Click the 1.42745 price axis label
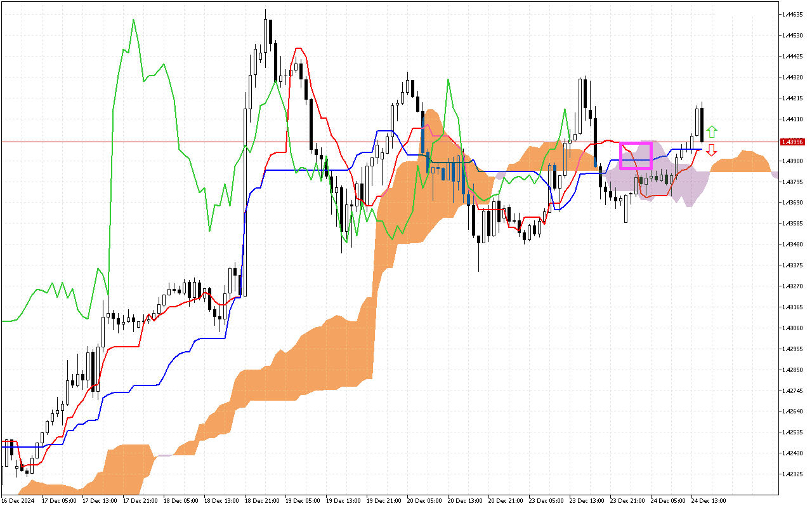The height and width of the screenshot is (508, 812). (x=793, y=391)
